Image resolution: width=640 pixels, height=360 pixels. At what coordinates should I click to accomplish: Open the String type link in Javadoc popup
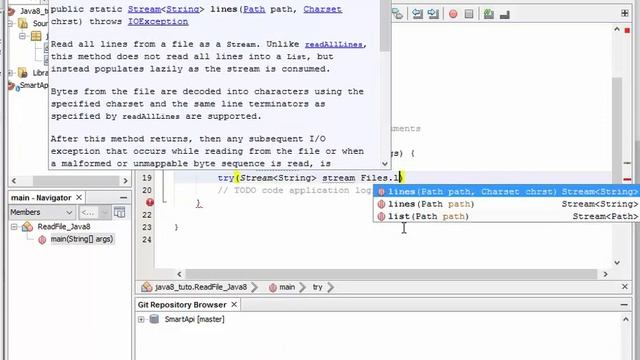tap(182, 9)
